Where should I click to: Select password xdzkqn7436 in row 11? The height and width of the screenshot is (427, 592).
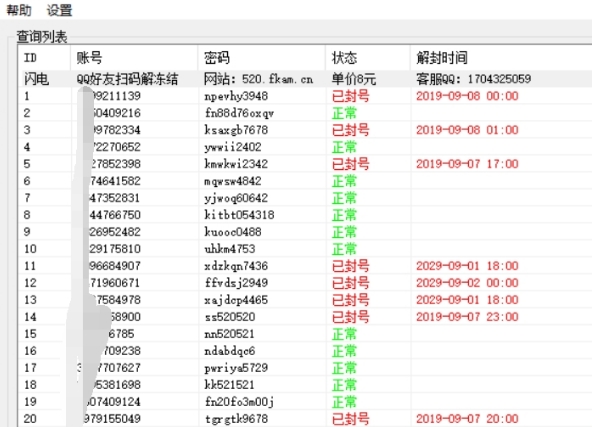point(236,266)
